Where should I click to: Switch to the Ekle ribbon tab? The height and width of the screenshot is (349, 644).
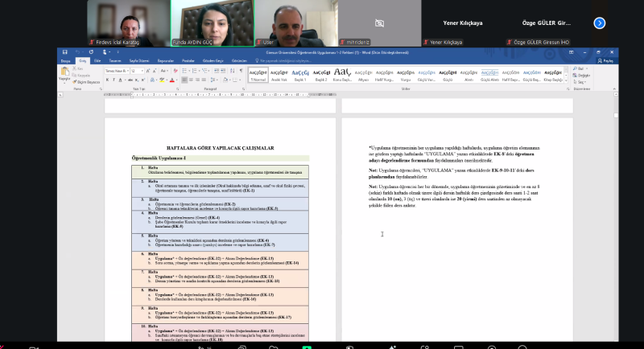coord(97,60)
